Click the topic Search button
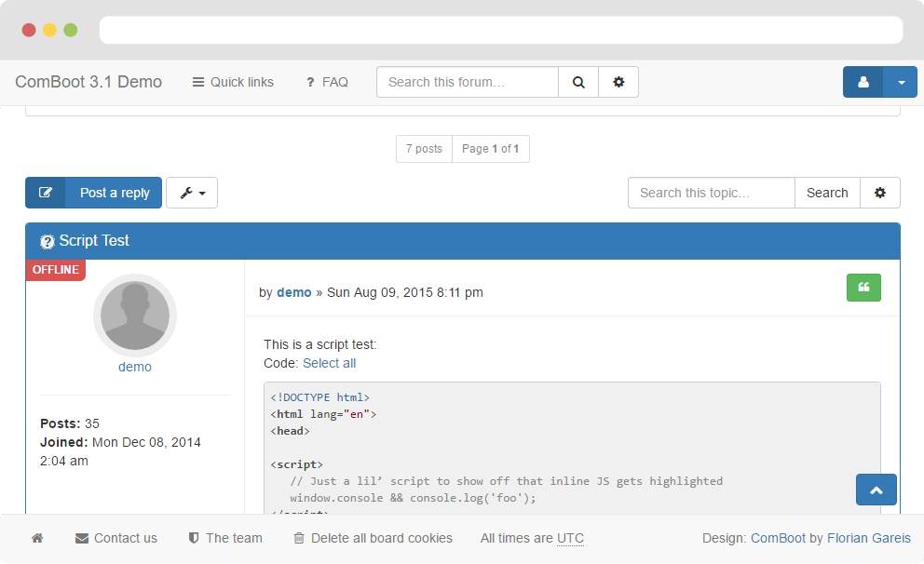 pos(827,193)
